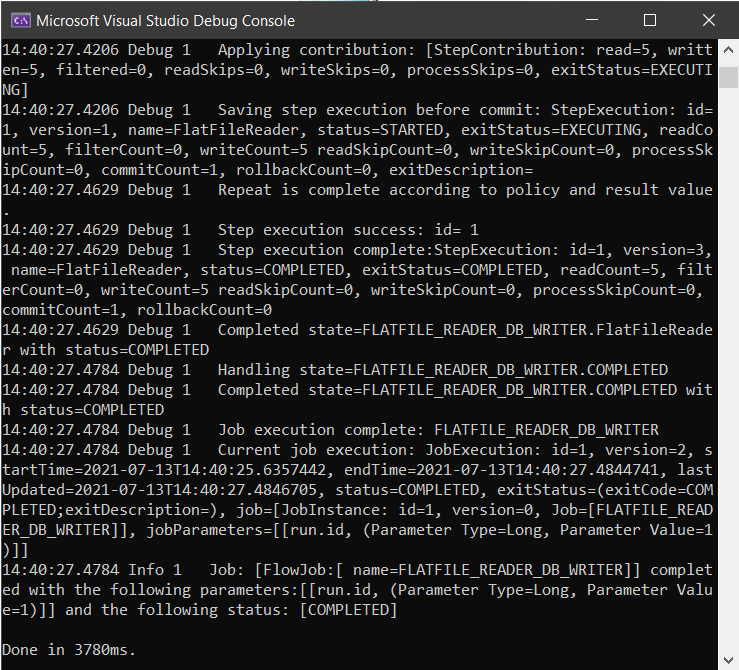Click 'jobParameters=[[run.id,' text
The image size is (739, 670).
click(249, 530)
